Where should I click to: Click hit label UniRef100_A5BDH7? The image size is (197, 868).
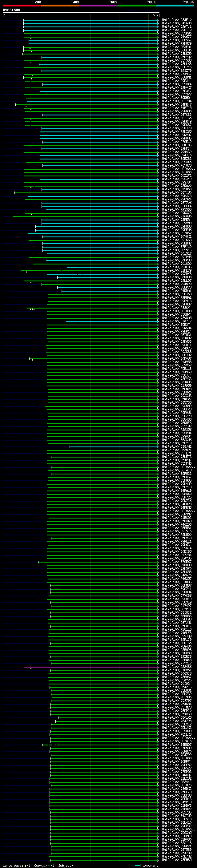click(x=177, y=243)
